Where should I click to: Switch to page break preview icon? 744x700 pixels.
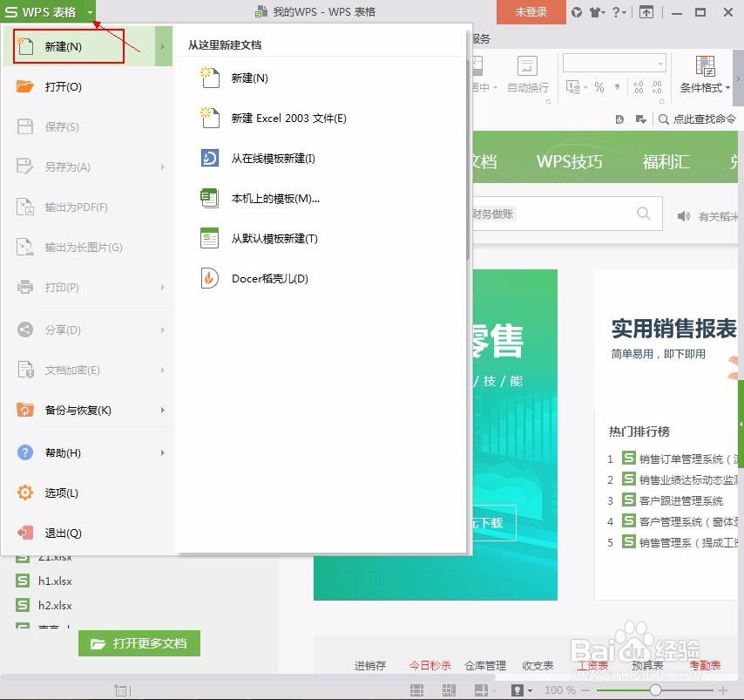449,690
